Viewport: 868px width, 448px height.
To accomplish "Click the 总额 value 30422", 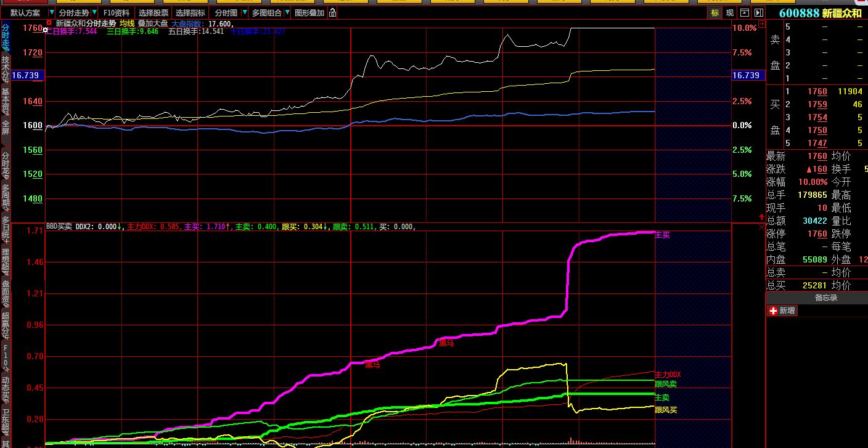I will tap(815, 221).
